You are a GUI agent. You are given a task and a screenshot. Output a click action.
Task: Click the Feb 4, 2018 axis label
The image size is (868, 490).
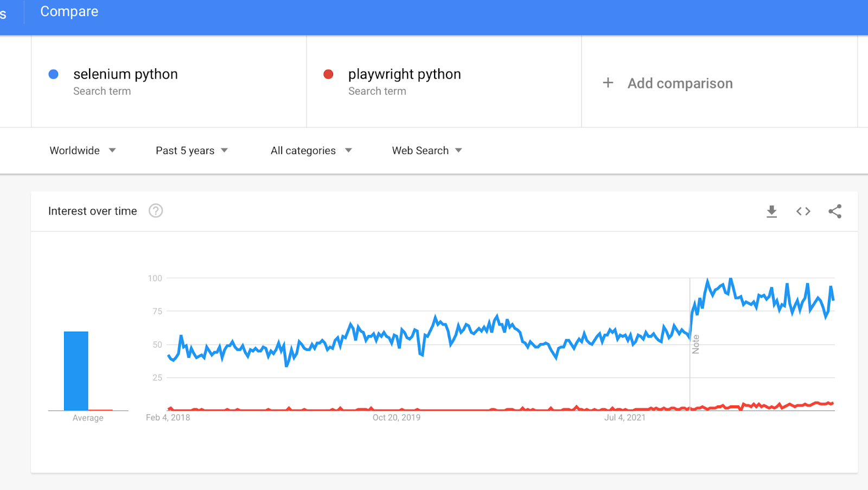pos(168,417)
